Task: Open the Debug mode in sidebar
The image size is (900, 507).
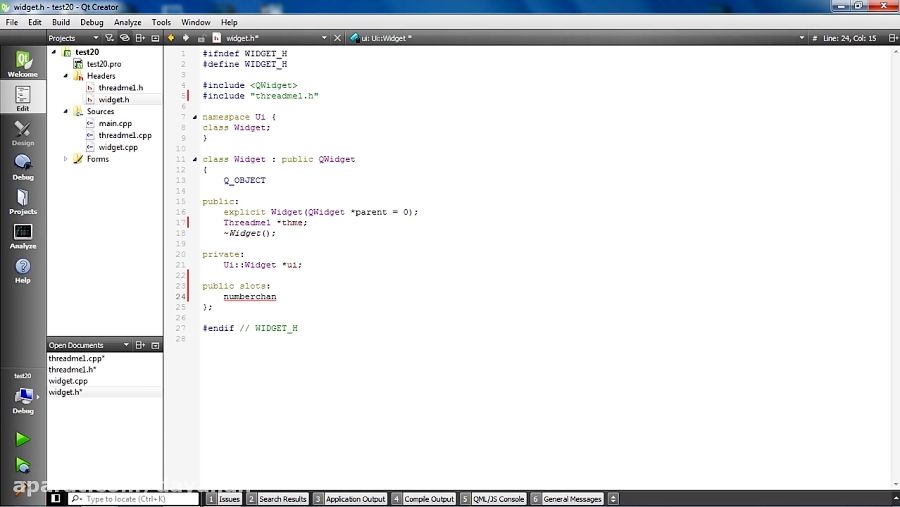Action: [22, 167]
